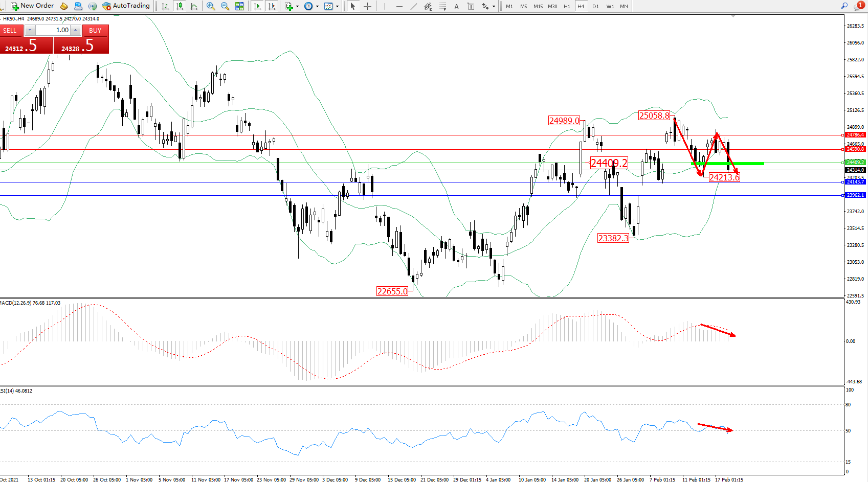This screenshot has height=482, width=868.
Task: Switch to the M15 timeframe
Action: point(538,6)
